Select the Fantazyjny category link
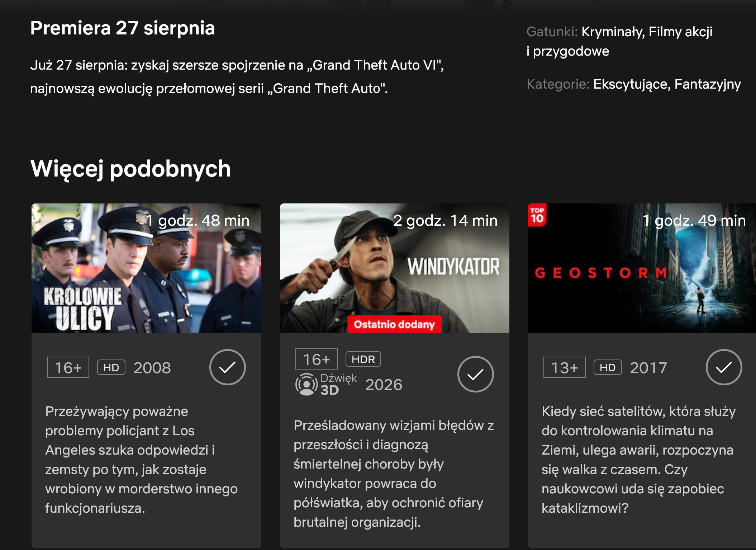Screen dimensions: 756x550 (x=708, y=84)
